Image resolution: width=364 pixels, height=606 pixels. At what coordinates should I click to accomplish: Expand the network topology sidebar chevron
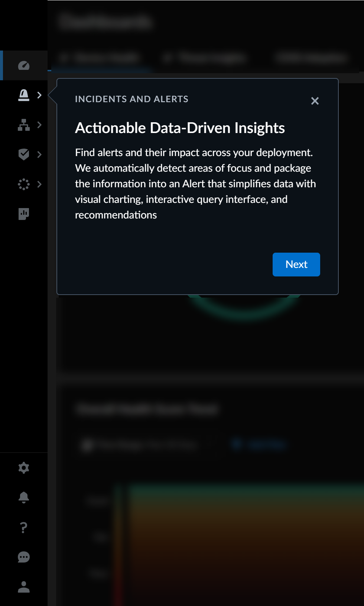(39, 125)
